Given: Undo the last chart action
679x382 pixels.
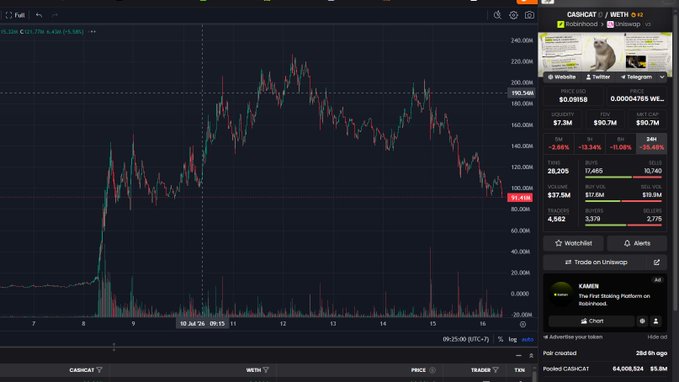Looking at the screenshot, I should tap(39, 15).
